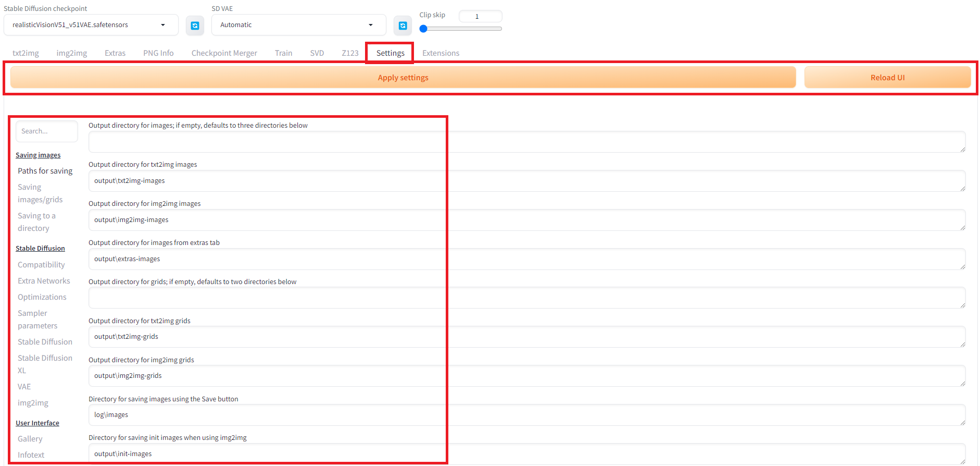Switch to the SVD tab
980x466 pixels.
tap(317, 53)
